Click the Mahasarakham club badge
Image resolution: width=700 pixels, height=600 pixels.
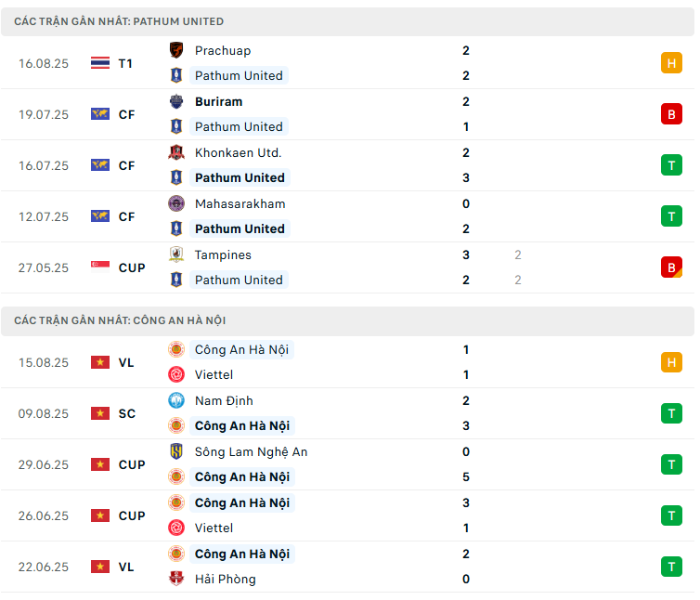coord(176,203)
